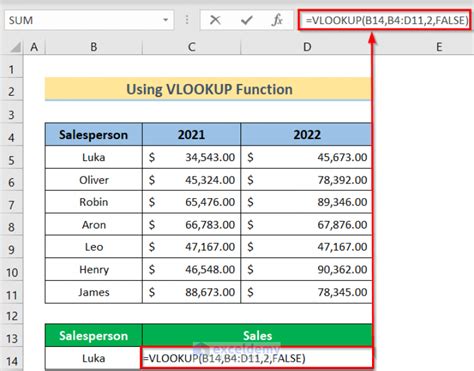Click the 67,876.00 cell
This screenshot has width=474, height=371.
[x=306, y=224]
